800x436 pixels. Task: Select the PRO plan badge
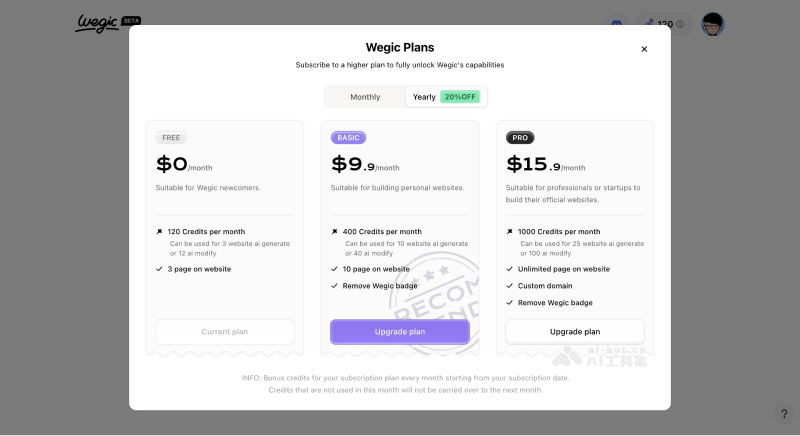(520, 138)
